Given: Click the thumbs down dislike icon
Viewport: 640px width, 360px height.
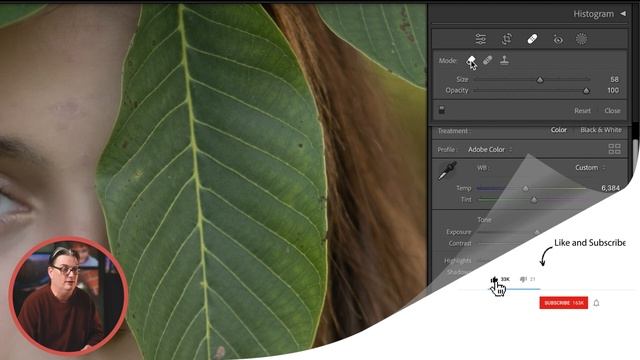Looking at the screenshot, I should [523, 279].
